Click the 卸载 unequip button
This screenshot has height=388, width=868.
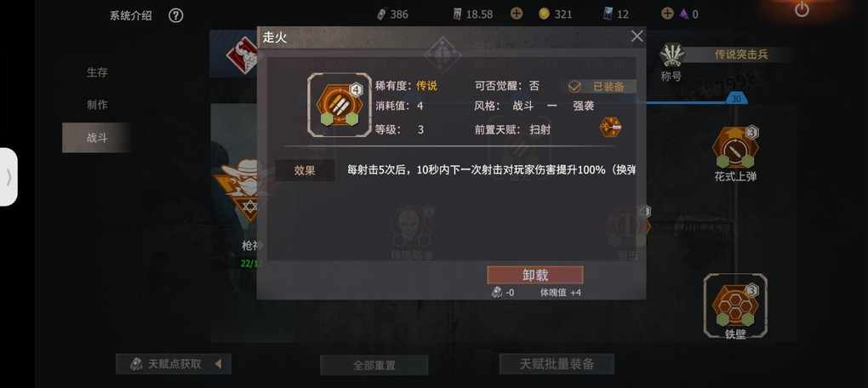pyautogui.click(x=534, y=275)
